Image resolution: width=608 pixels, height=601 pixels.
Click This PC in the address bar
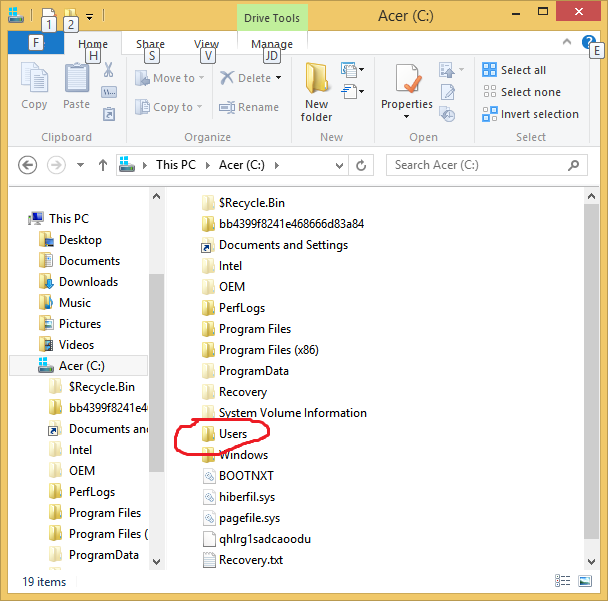click(x=176, y=165)
